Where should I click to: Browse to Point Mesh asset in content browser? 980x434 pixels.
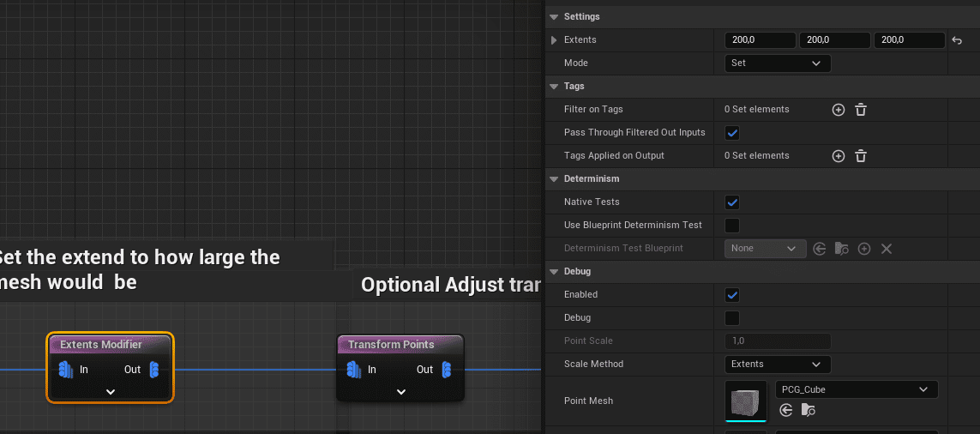[809, 410]
